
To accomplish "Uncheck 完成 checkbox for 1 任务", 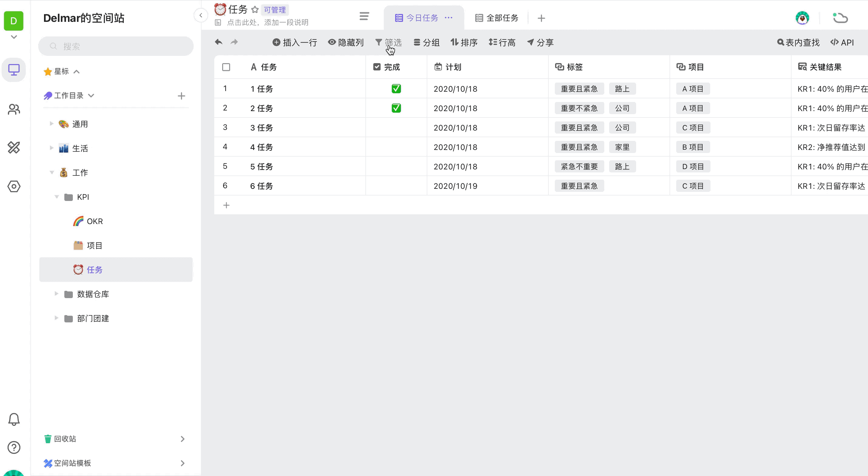I will [396, 89].
